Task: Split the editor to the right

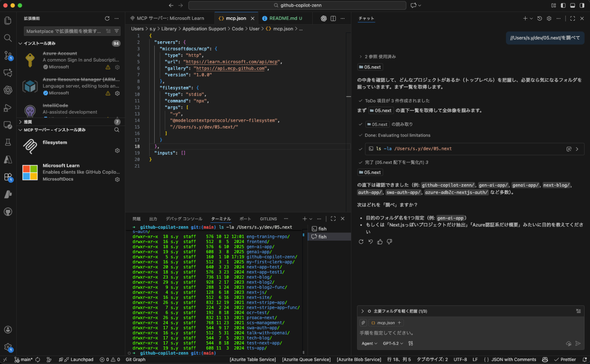Action: pyautogui.click(x=333, y=19)
